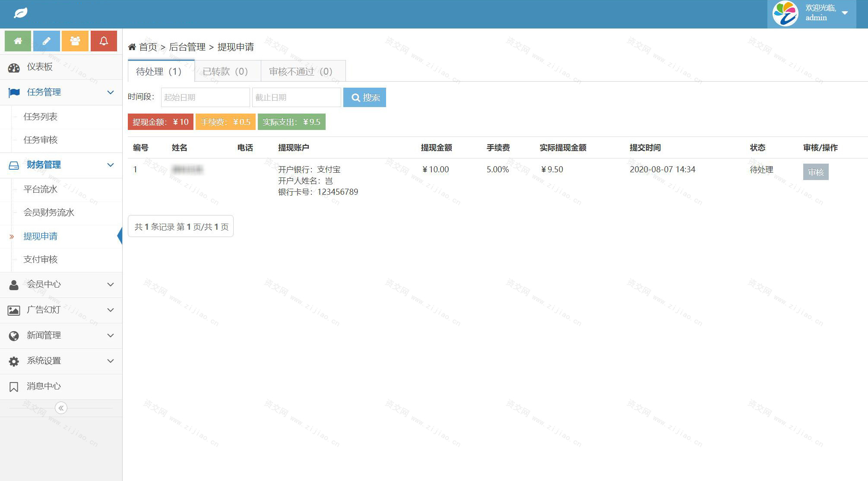868x481 pixels.
Task: Collapse the 任务管理 menu chevron
Action: (x=111, y=92)
